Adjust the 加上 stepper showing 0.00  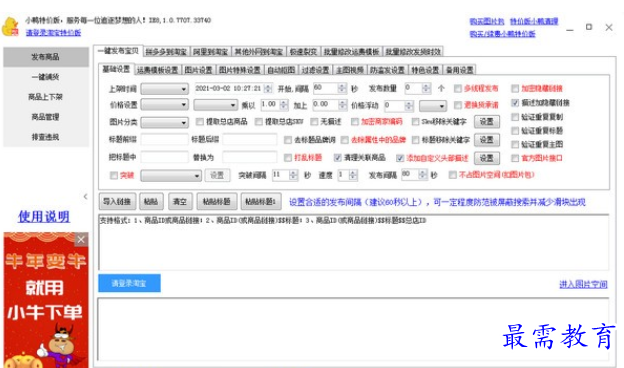coord(343,105)
